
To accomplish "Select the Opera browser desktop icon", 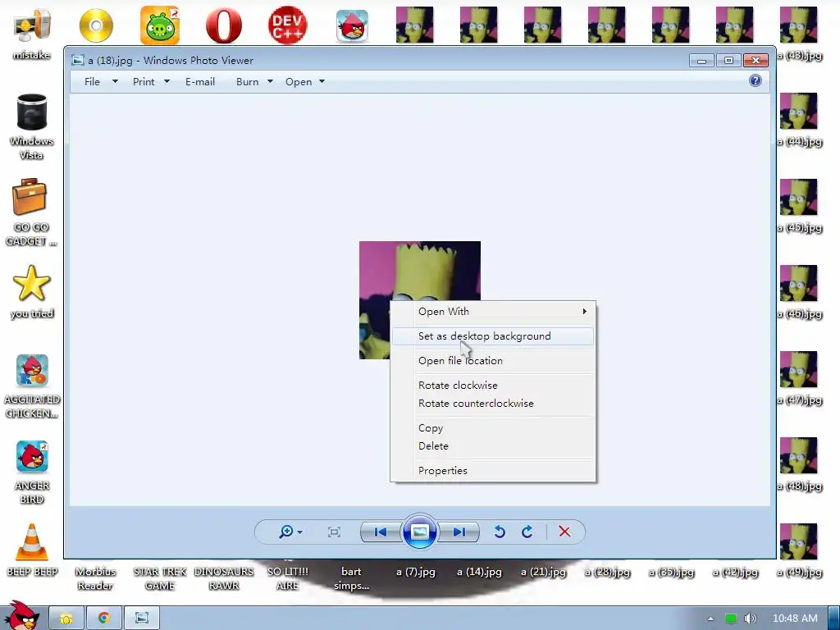I will click(x=224, y=25).
